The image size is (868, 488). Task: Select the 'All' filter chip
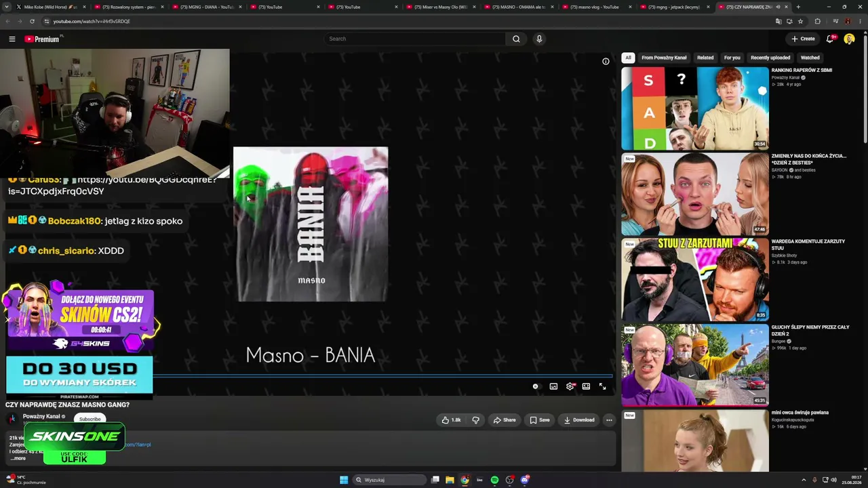click(628, 58)
